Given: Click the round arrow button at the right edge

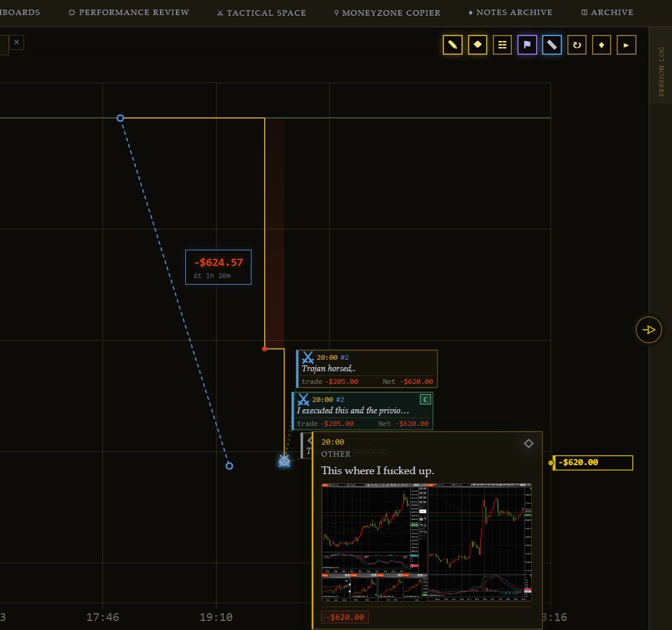Looking at the screenshot, I should (x=649, y=330).
